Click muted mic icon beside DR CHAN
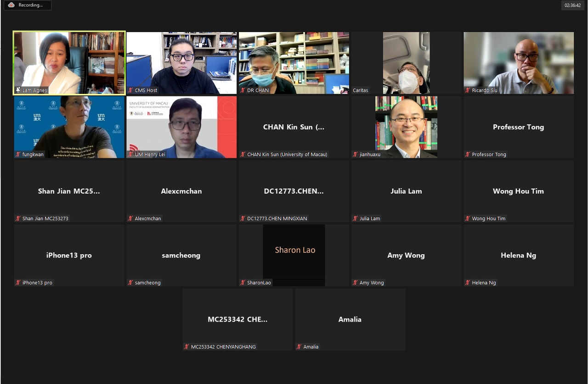Viewport: 588px width, 384px height. 243,90
